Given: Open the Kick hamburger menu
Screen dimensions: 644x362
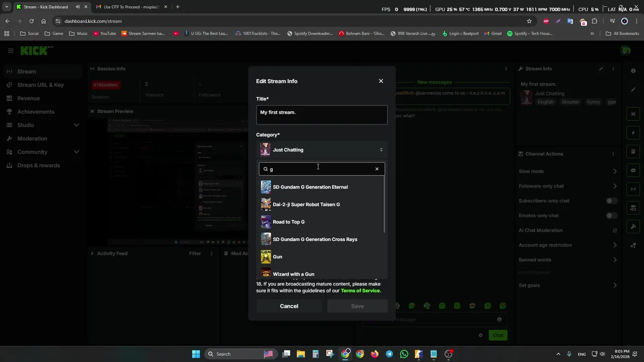Looking at the screenshot, I should coord(11,50).
